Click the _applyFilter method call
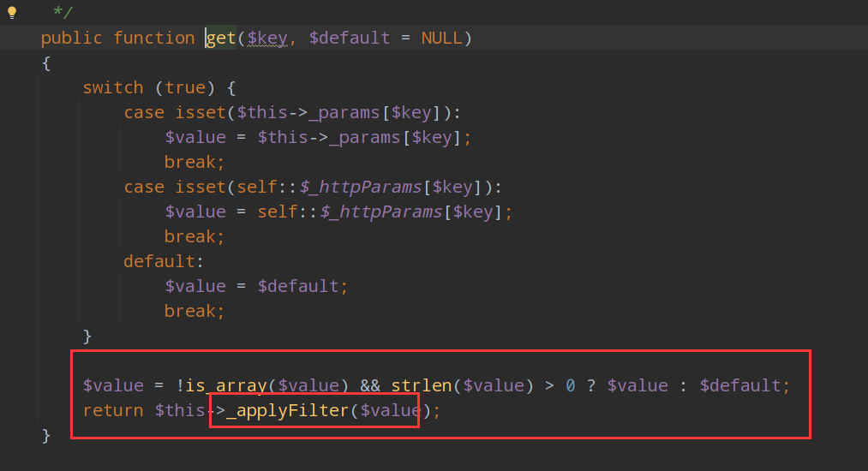The height and width of the screenshot is (471, 868). pos(287,411)
